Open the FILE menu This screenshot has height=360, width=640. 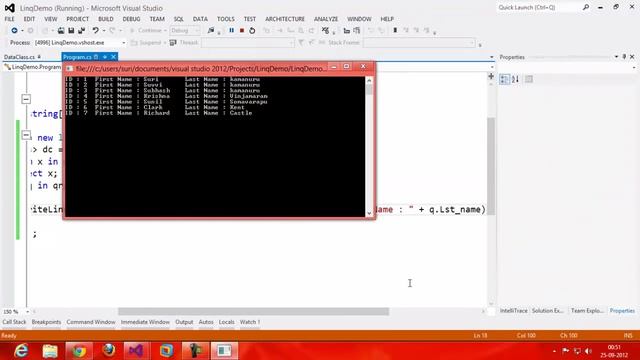(x=9, y=19)
